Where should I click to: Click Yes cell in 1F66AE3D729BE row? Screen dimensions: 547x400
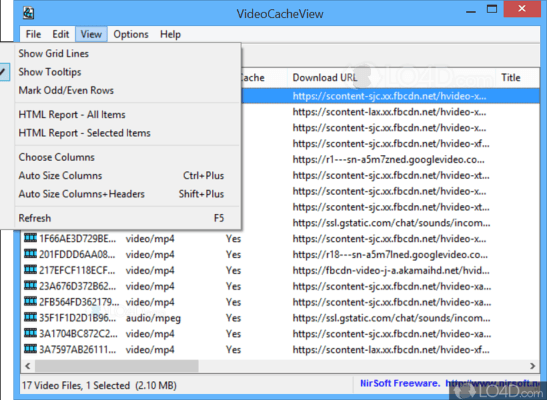tap(233, 239)
